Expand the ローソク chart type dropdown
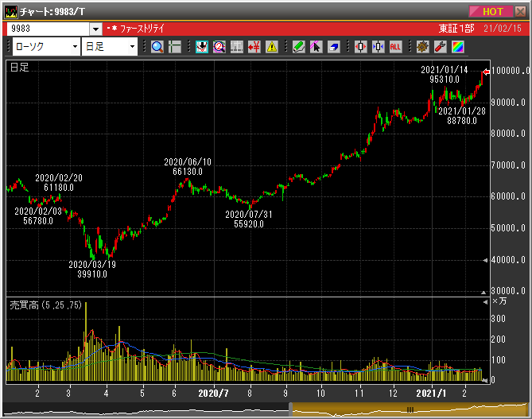Image resolution: width=532 pixels, height=419 pixels. [75, 47]
